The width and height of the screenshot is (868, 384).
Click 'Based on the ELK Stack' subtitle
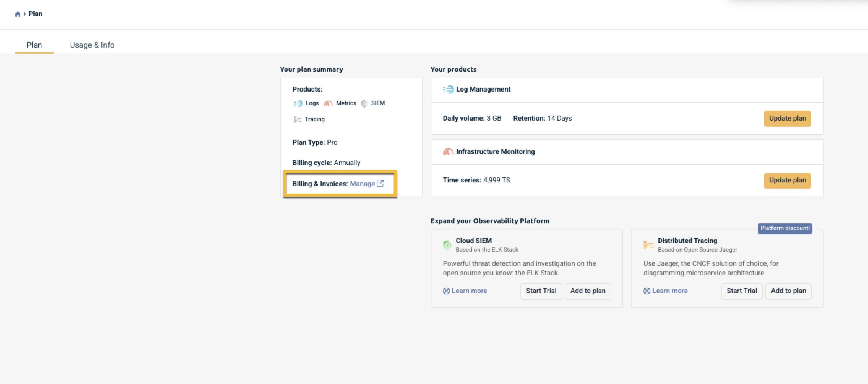487,250
